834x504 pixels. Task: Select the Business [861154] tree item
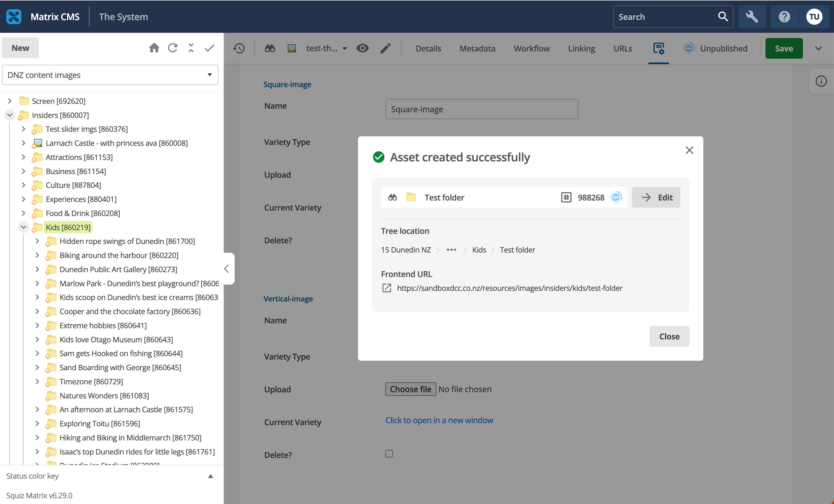coord(76,171)
